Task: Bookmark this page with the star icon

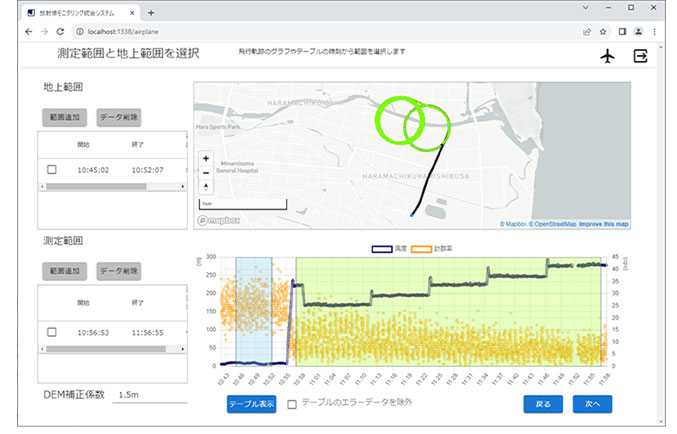Action: [603, 32]
